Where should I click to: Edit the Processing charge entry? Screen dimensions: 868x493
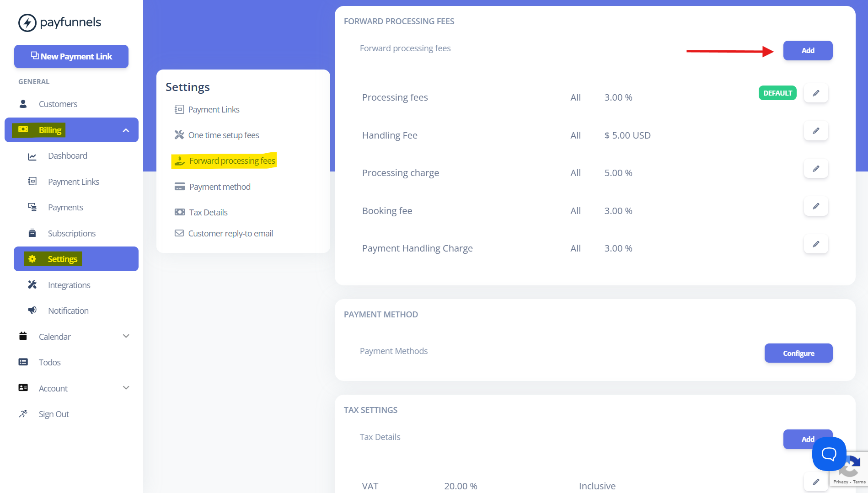816,169
